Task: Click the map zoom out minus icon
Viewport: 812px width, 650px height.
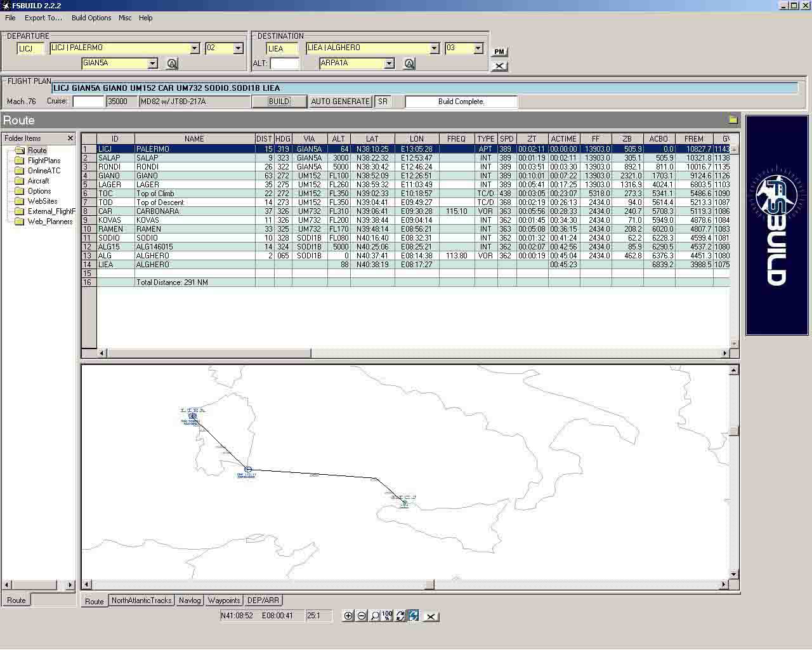Action: coord(361,616)
